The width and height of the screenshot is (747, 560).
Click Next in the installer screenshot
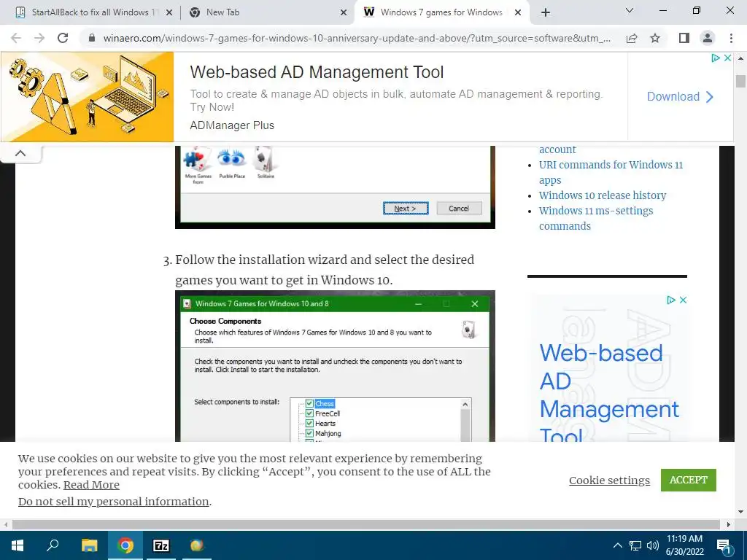[x=406, y=209]
